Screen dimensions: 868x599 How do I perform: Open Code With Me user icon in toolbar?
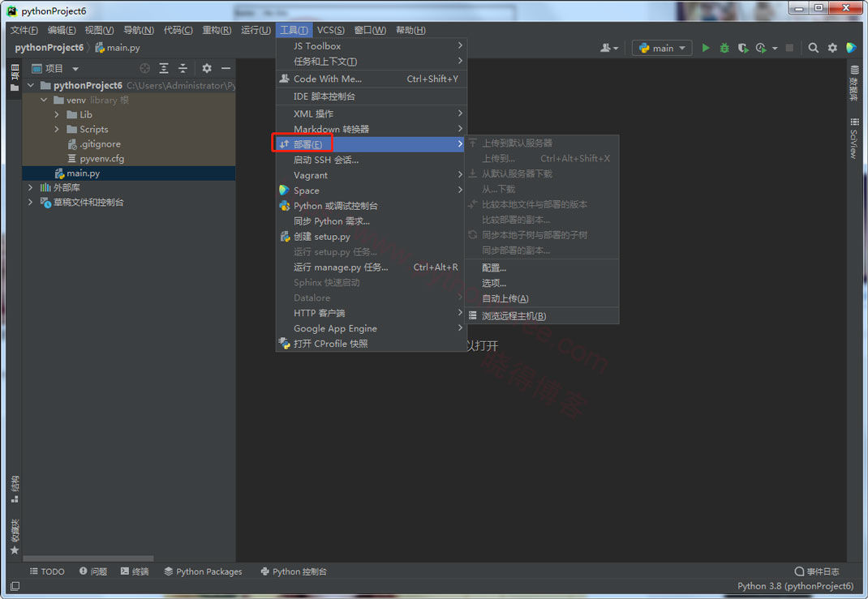click(x=609, y=48)
